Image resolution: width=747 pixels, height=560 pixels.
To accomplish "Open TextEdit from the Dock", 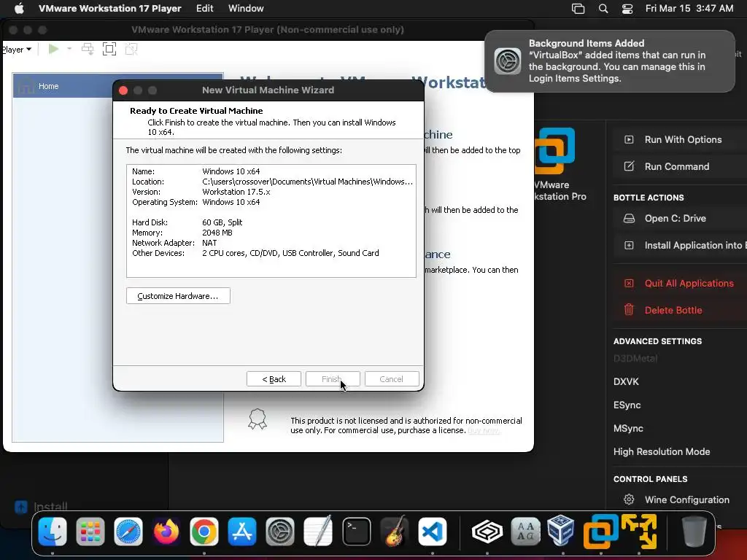I will (318, 532).
